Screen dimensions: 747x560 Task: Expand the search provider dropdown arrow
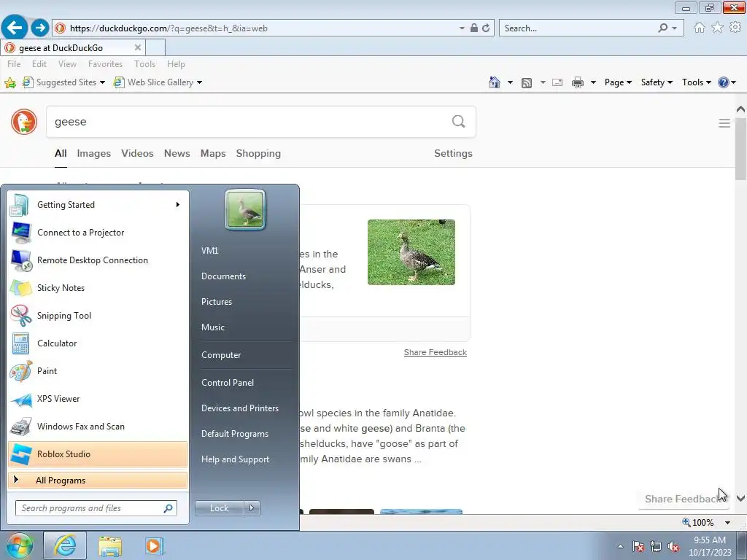tap(675, 28)
